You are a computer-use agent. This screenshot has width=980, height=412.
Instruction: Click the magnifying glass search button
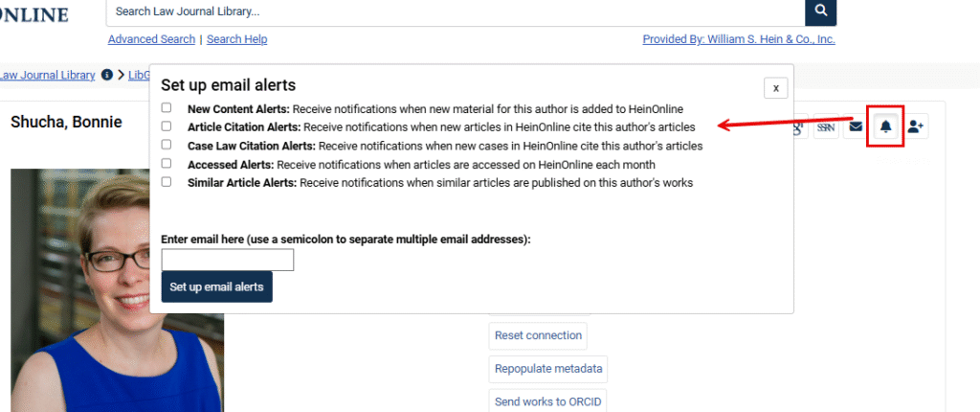coord(820,11)
